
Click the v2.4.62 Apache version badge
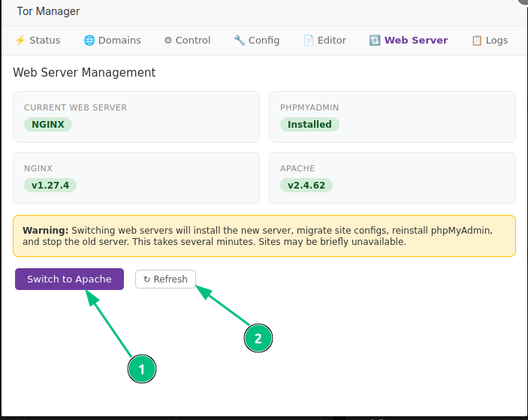tap(306, 186)
